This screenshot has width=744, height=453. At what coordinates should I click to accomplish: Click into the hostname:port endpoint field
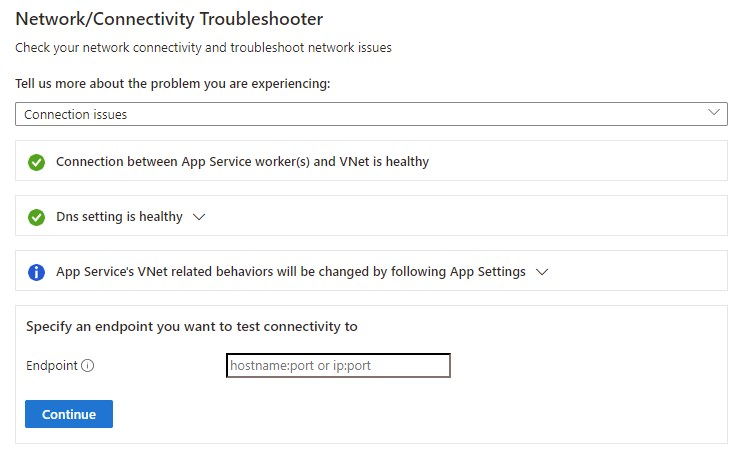[339, 366]
